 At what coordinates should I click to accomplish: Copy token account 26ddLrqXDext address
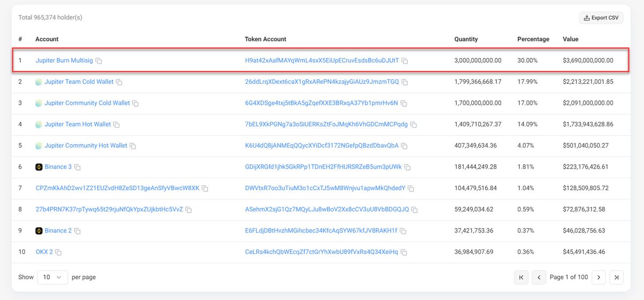[x=405, y=82]
